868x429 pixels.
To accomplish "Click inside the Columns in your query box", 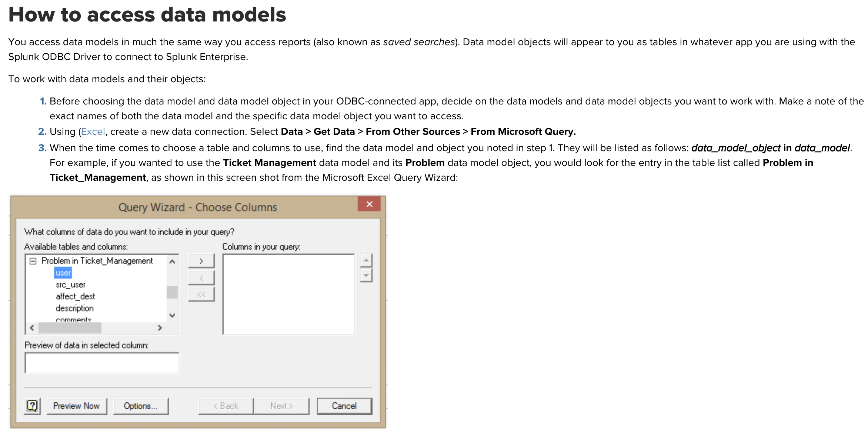I will [288, 294].
